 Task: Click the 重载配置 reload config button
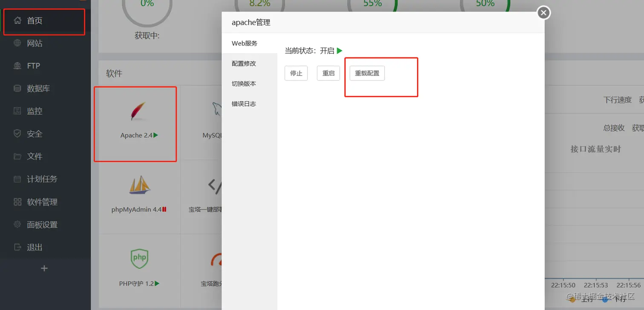pos(367,73)
